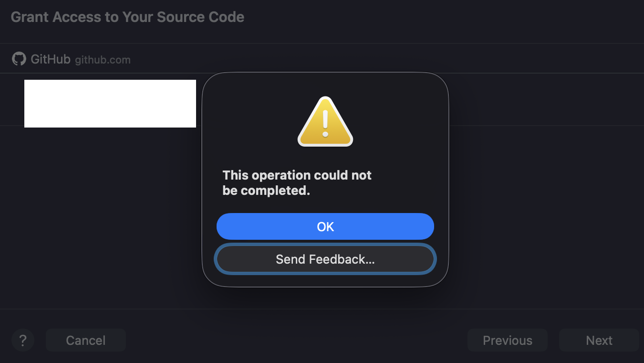Viewport: 644px width, 363px height.
Task: Click the Grant Access to Your Source Code heading
Action: (127, 17)
